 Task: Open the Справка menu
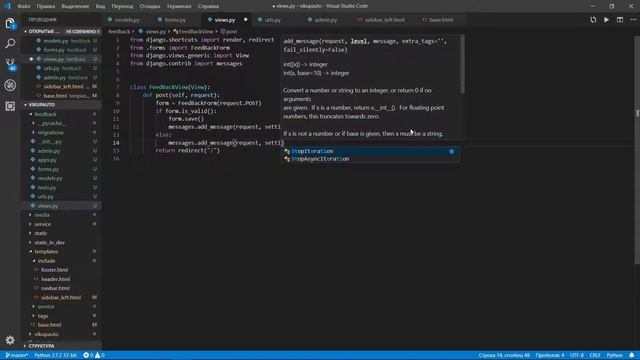point(208,6)
